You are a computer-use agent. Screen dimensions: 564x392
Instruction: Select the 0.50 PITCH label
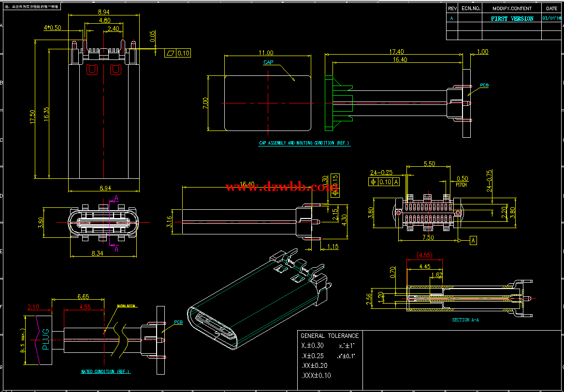[462, 181]
